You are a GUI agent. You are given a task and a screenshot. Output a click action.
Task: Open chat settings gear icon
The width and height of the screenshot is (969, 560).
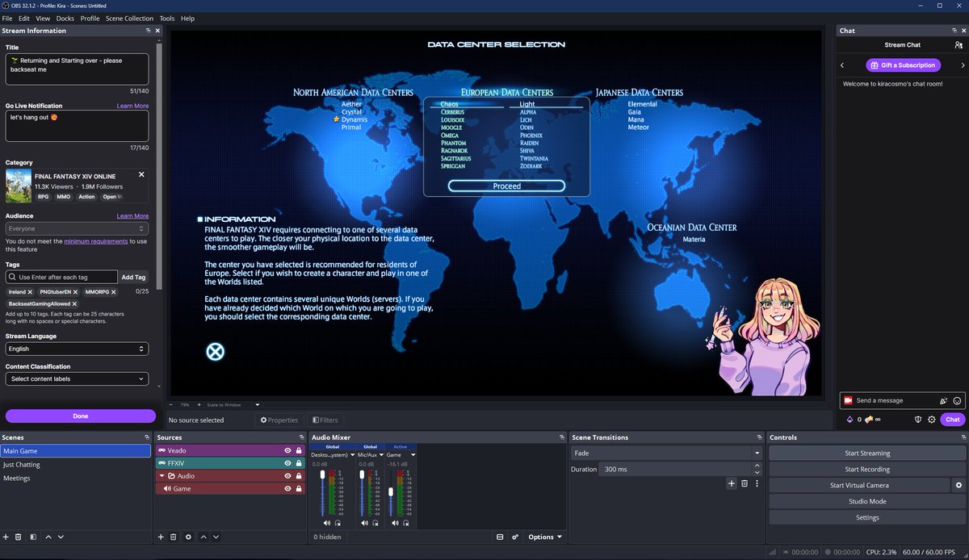click(x=932, y=420)
